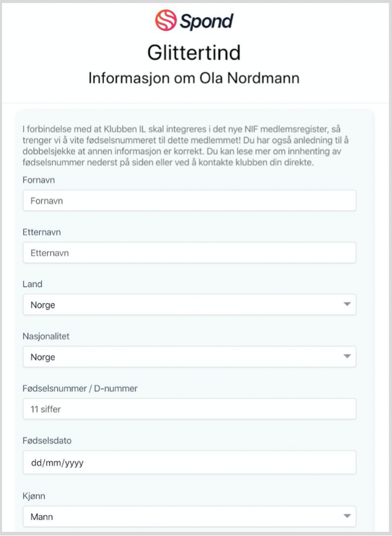The height and width of the screenshot is (536, 392).
Task: Click the Nasjonalitet dropdown arrow
Action: tap(347, 356)
